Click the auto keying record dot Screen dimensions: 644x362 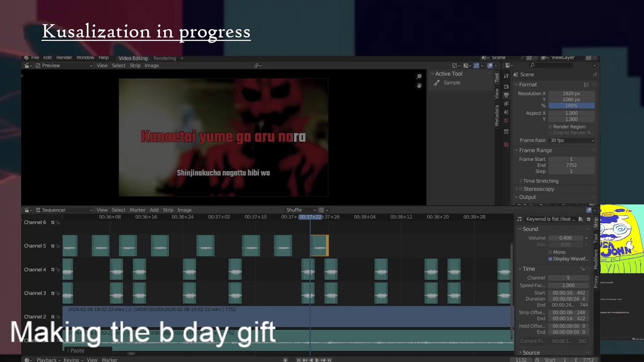click(x=285, y=360)
